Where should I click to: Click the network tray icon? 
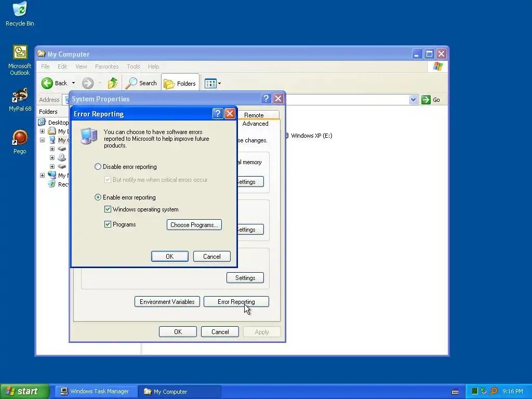pos(484,391)
